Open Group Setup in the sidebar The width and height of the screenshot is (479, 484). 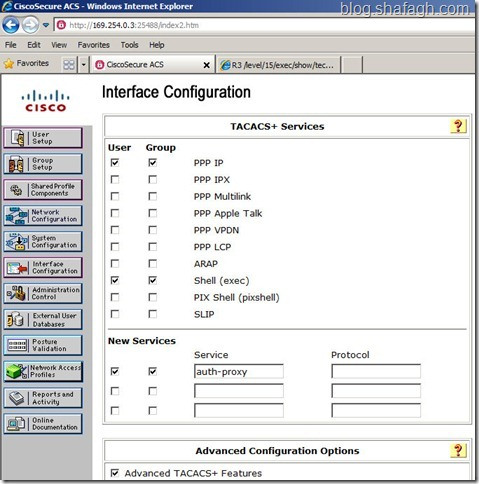click(43, 164)
